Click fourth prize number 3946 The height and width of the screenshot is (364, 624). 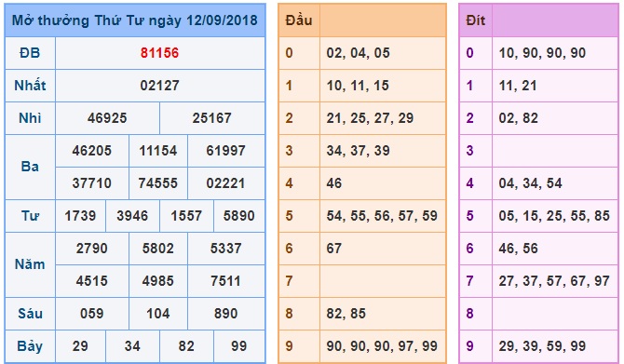click(x=132, y=216)
